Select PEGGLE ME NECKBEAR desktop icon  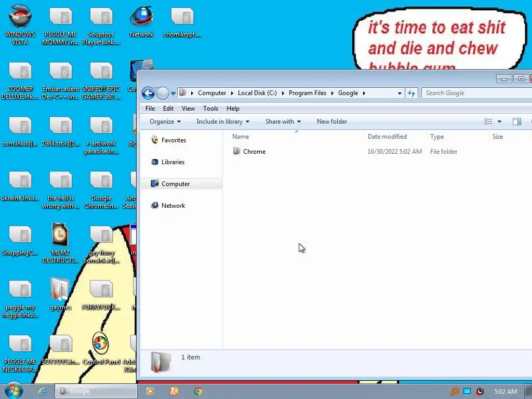coord(20,353)
